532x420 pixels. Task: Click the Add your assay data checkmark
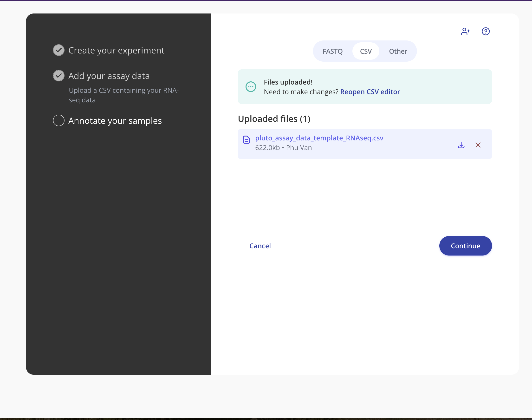tap(59, 76)
